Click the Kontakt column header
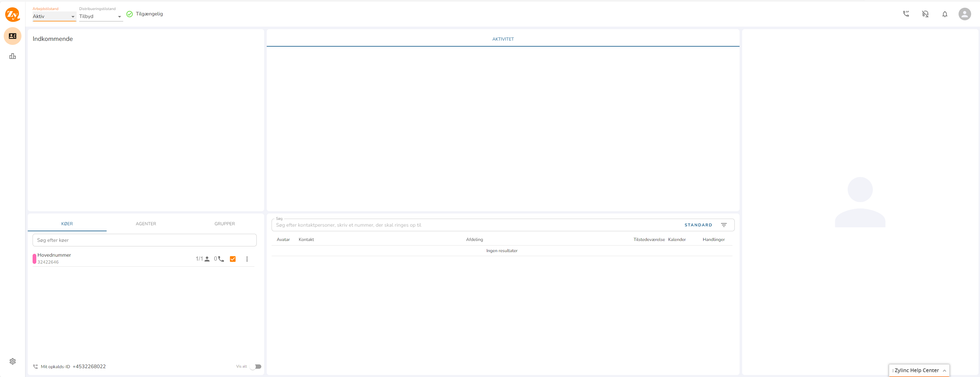The width and height of the screenshot is (980, 377). tap(306, 240)
